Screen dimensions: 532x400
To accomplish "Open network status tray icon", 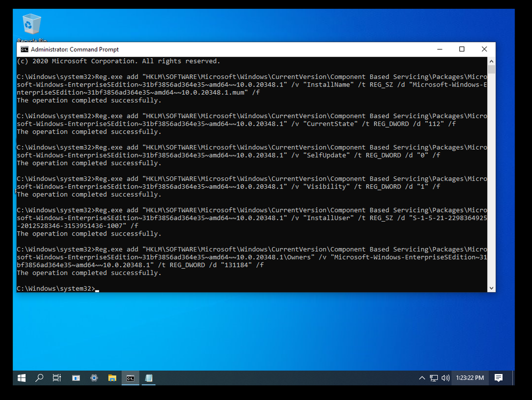I will click(x=433, y=378).
